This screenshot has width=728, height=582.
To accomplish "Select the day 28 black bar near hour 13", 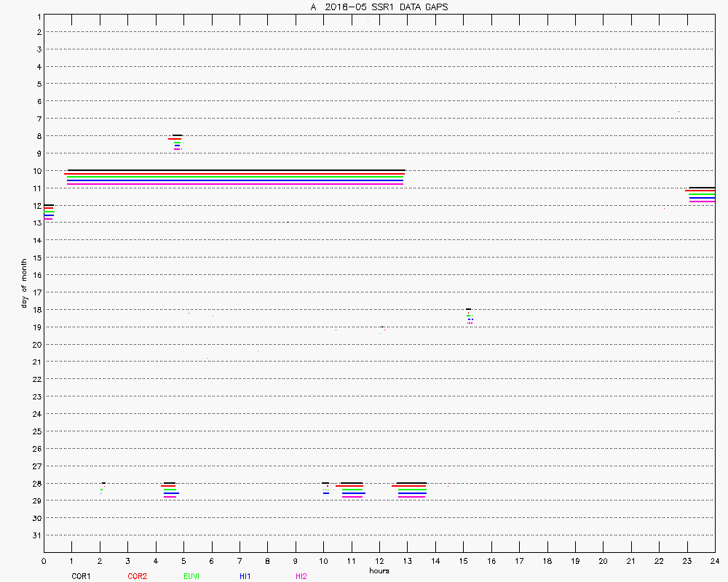I will pos(411,483).
